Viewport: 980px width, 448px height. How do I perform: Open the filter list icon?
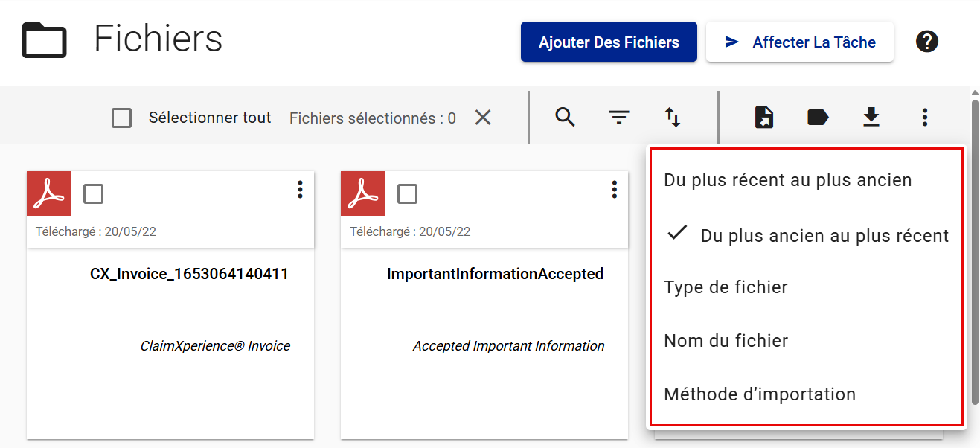pos(619,117)
